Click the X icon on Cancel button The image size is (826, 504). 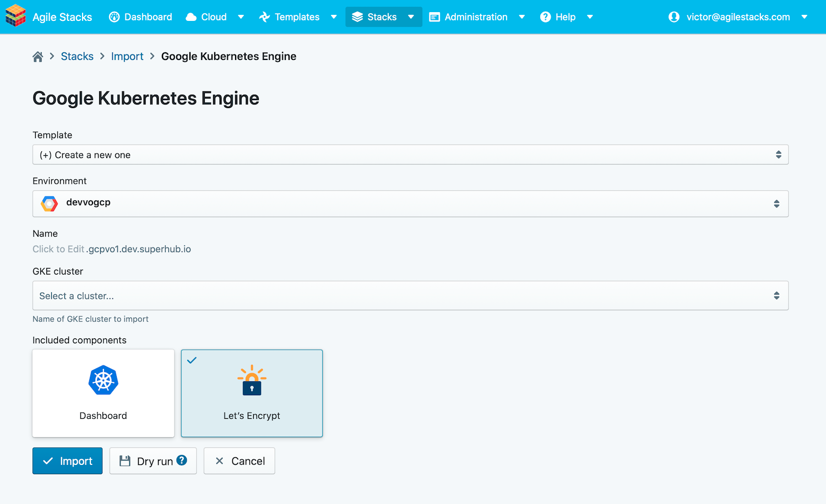point(219,461)
